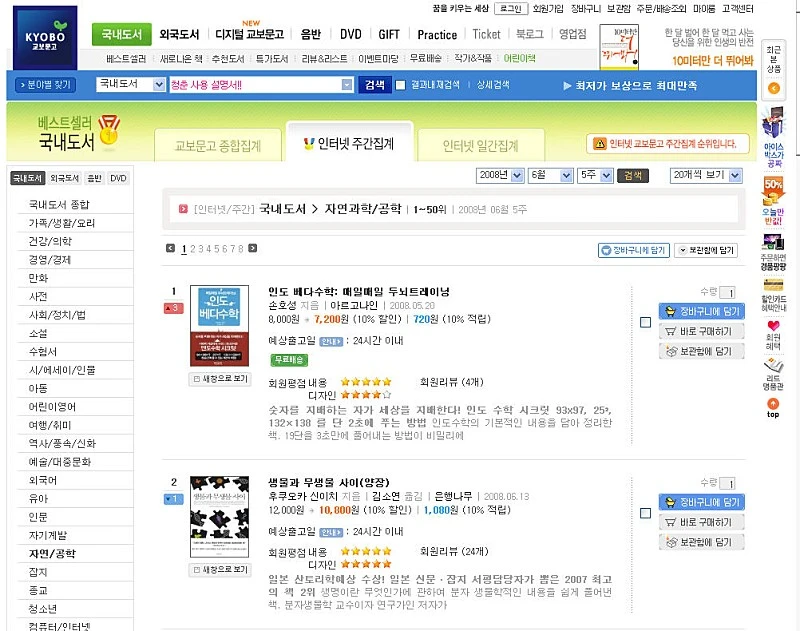
Task: Open the 20개씩 보기 dropdown
Action: point(706,175)
